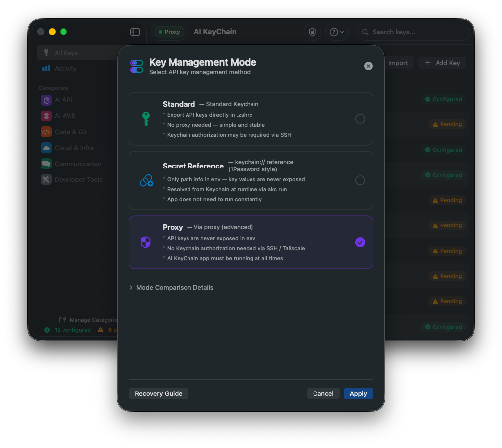The image size is (502, 448).
Task: Click the Add Key button
Action: pyautogui.click(x=442, y=63)
